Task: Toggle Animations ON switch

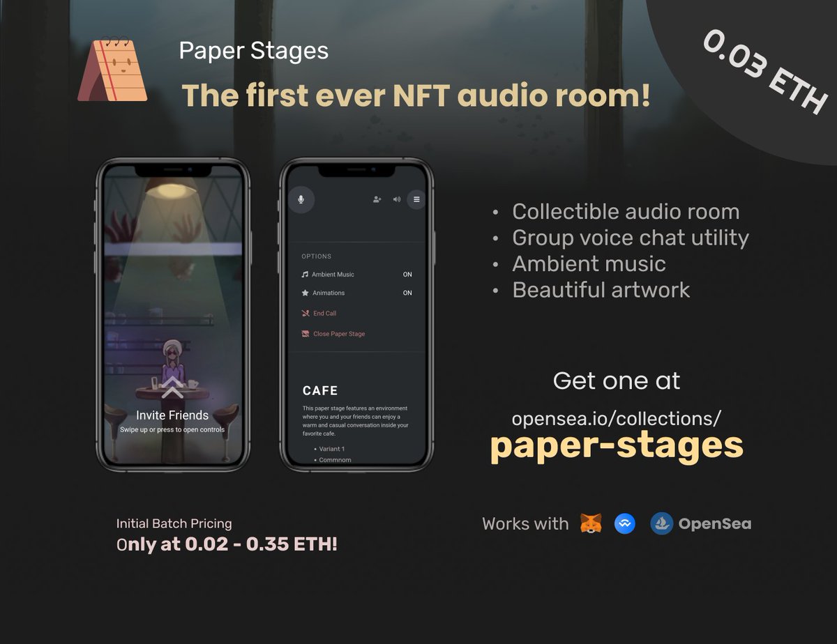Action: 407,293
